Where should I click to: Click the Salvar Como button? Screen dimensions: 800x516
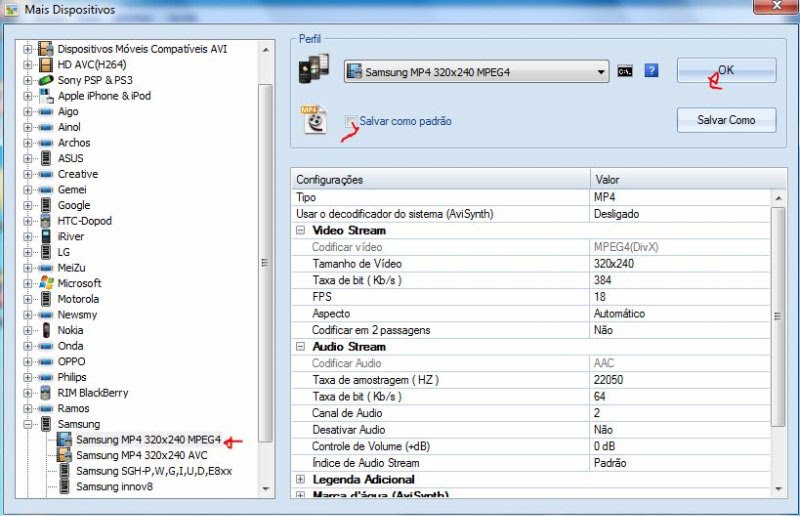pyautogui.click(x=726, y=120)
